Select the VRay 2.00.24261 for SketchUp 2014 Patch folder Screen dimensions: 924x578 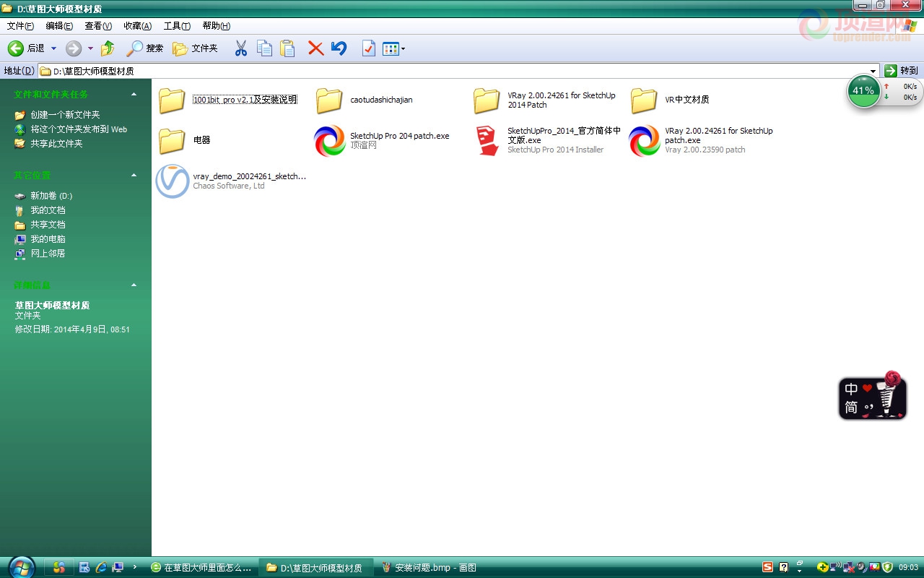tap(545, 100)
